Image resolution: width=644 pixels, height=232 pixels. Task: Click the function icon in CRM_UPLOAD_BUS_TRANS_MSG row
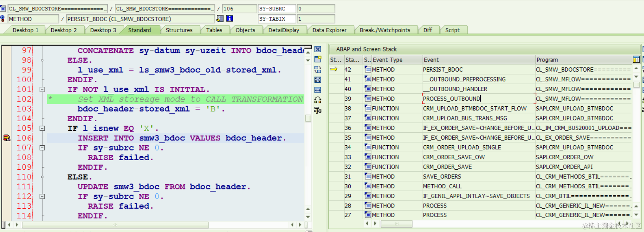(368, 118)
